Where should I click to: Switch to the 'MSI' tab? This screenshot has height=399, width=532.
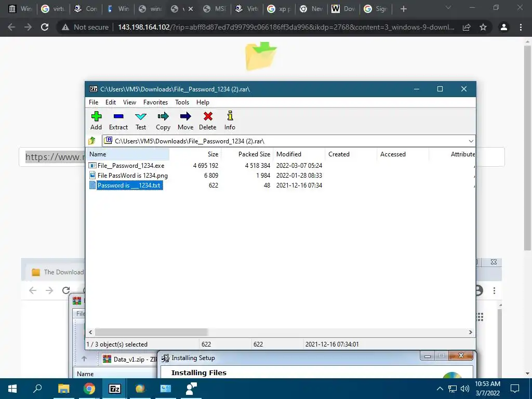[215, 9]
